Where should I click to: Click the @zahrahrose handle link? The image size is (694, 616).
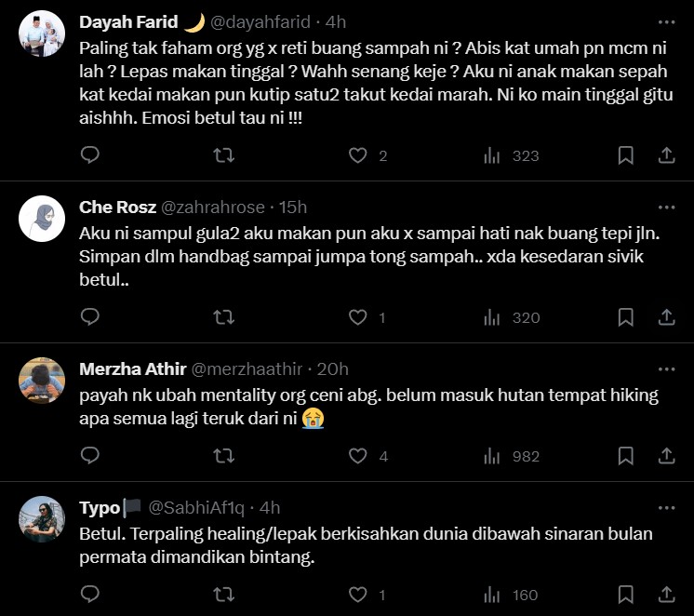coord(213,207)
